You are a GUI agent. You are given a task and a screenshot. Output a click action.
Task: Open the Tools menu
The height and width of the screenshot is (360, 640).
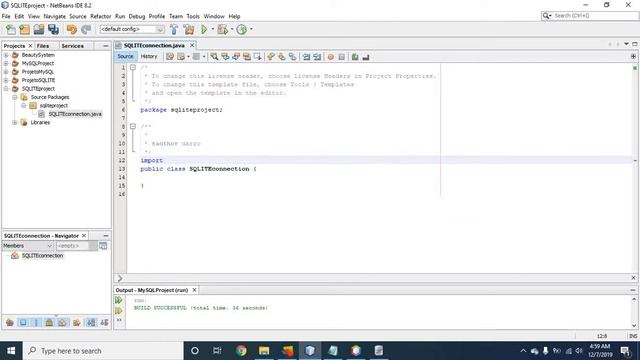click(193, 16)
